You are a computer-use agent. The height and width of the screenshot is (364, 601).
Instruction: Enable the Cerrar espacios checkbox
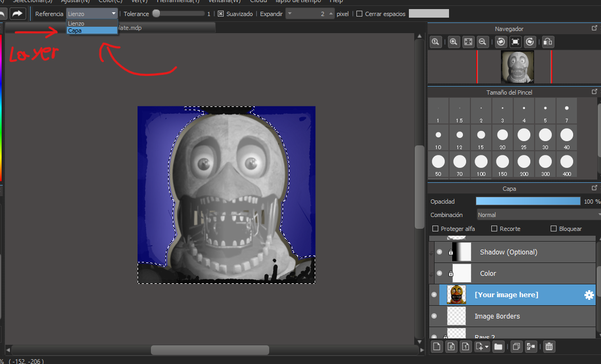(x=360, y=14)
